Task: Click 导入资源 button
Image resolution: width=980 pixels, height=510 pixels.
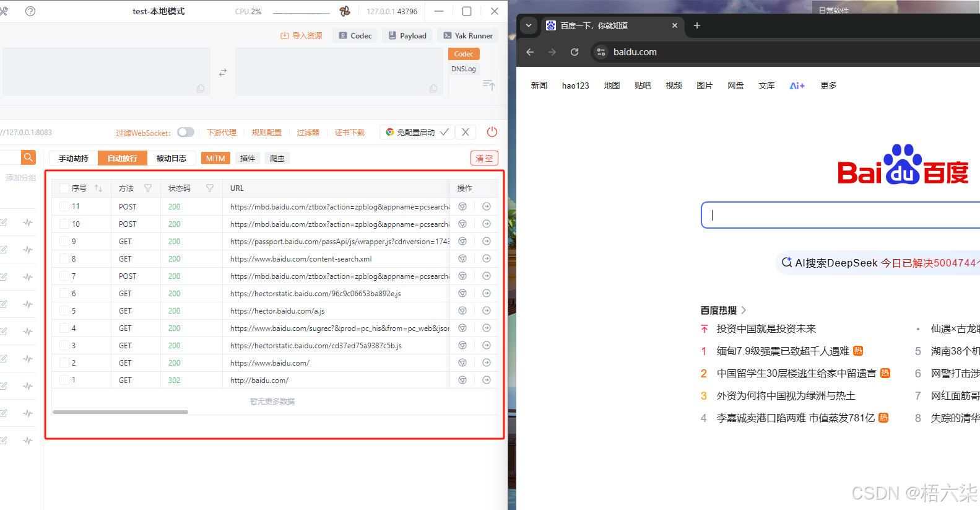Action: pos(301,36)
